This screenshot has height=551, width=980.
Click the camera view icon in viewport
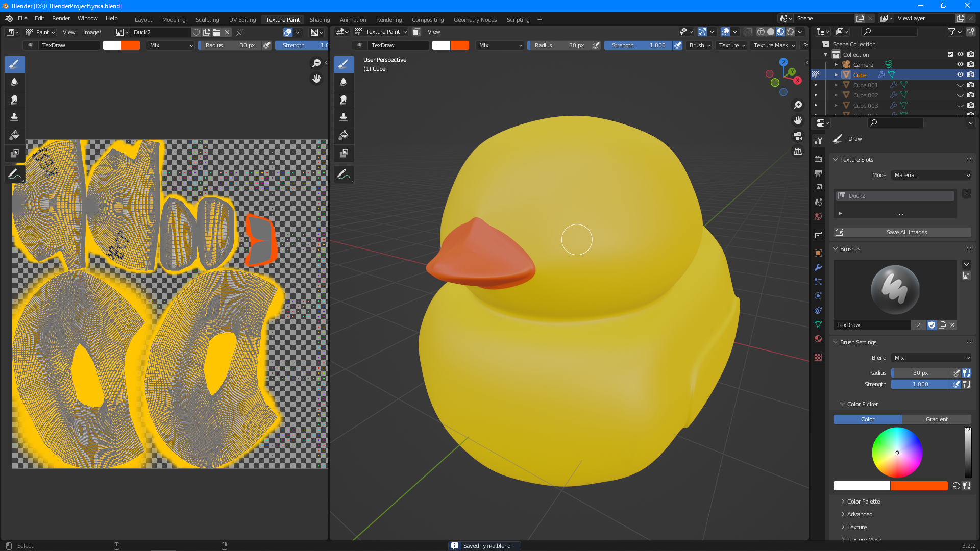pyautogui.click(x=797, y=136)
